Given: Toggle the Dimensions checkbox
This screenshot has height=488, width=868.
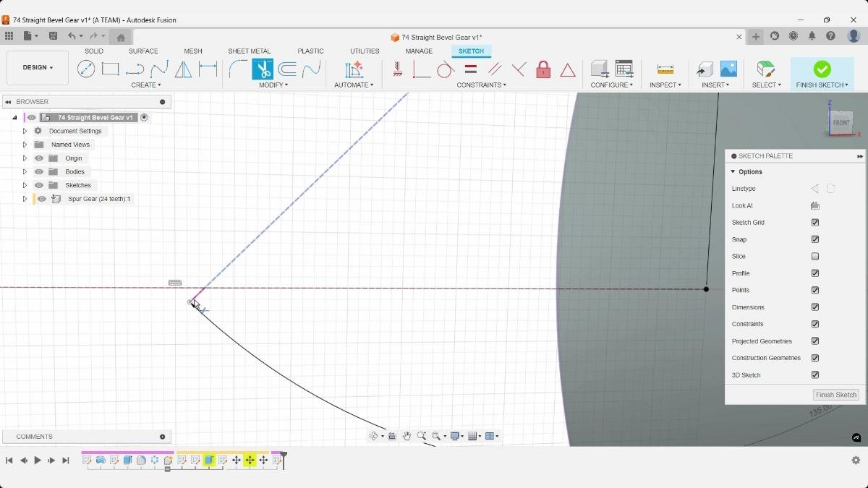Looking at the screenshot, I should (815, 307).
